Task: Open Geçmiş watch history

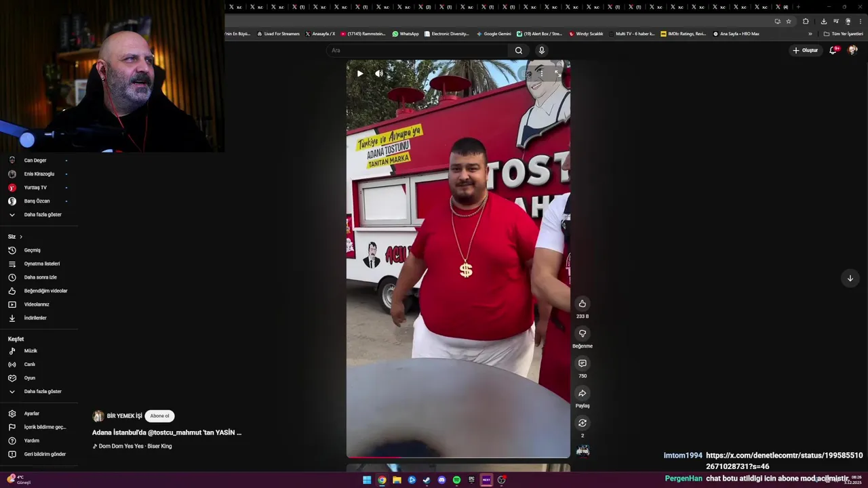Action: click(x=32, y=250)
